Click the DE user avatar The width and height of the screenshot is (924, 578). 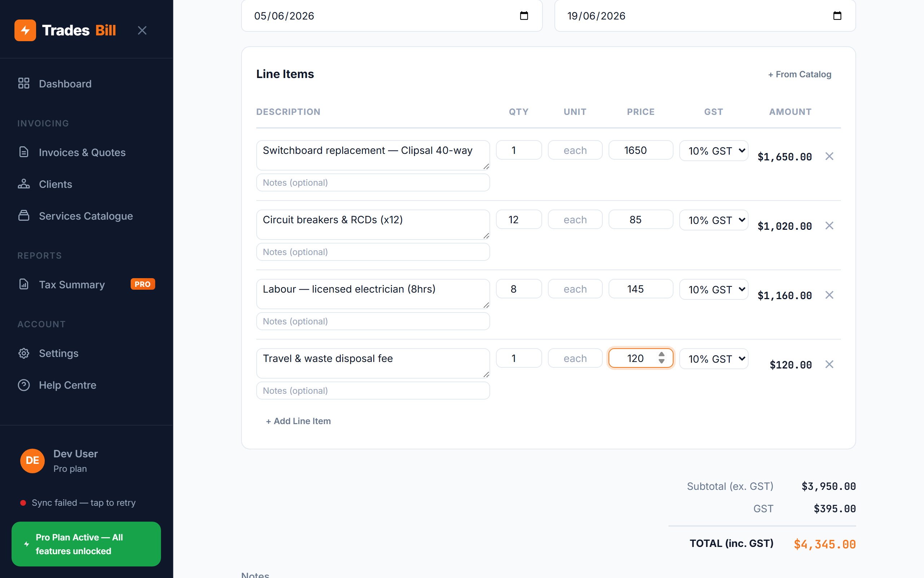[x=32, y=461]
